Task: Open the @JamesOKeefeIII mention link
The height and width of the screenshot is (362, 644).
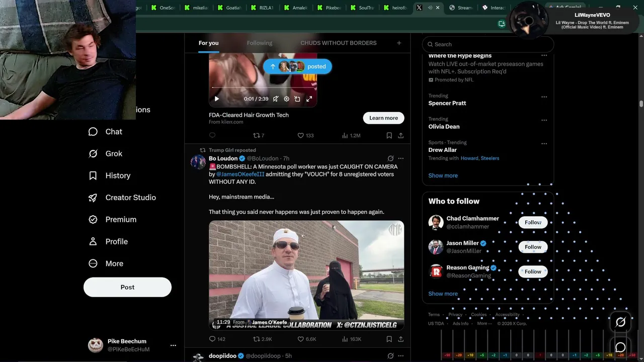Action: pos(240,174)
